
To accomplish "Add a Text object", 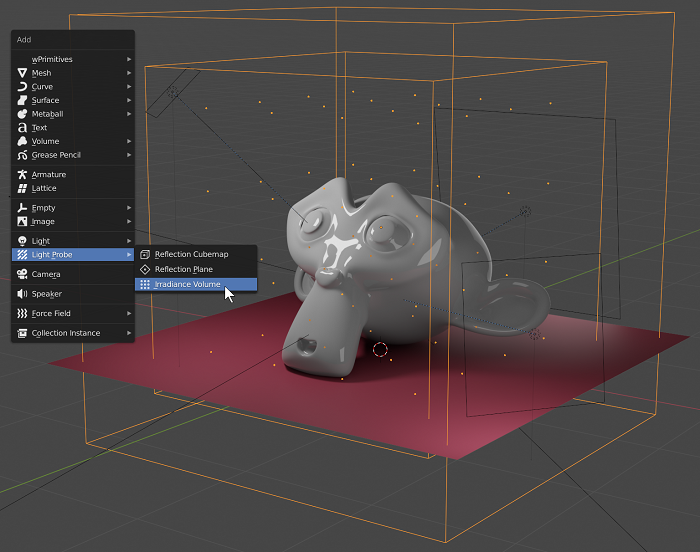I will [x=40, y=128].
